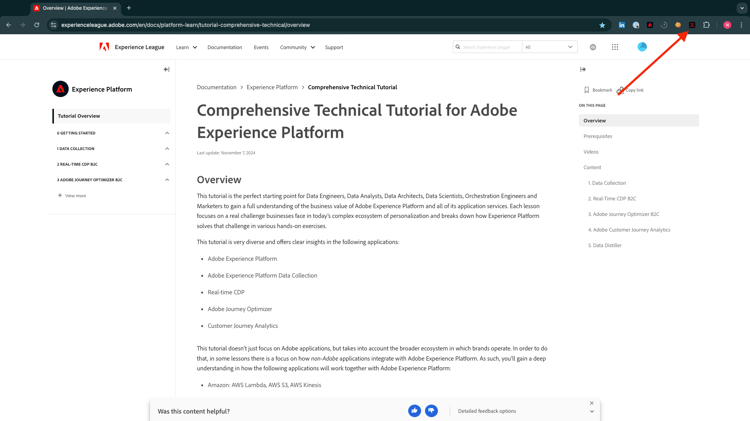Go to 2. Real-Time CDP B2C anchor
The image size is (750, 421).
tap(612, 199)
